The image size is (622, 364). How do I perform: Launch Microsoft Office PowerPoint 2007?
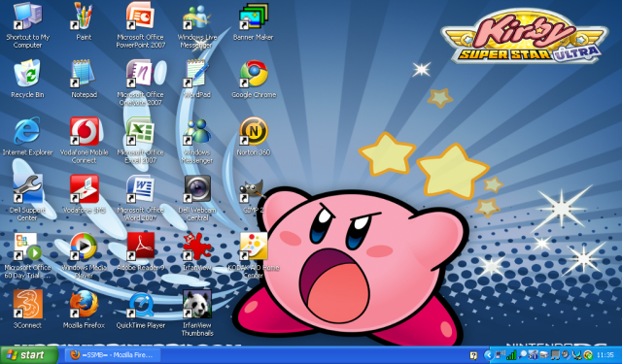click(140, 26)
